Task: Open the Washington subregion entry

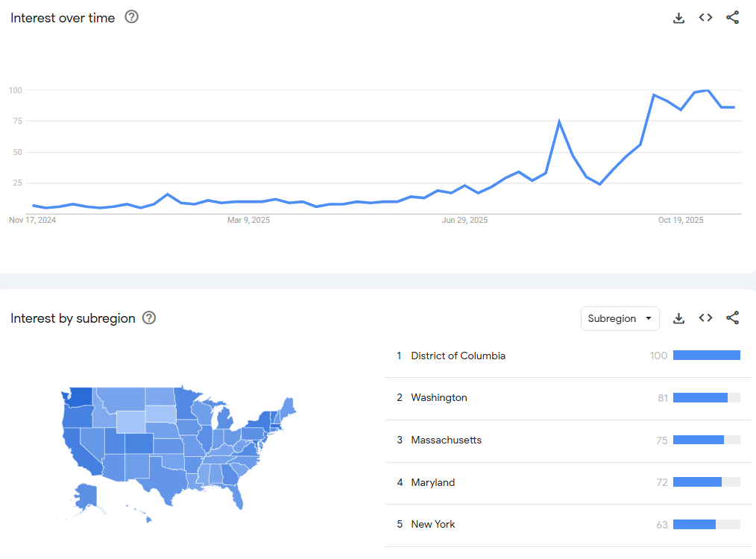Action: [x=439, y=398]
